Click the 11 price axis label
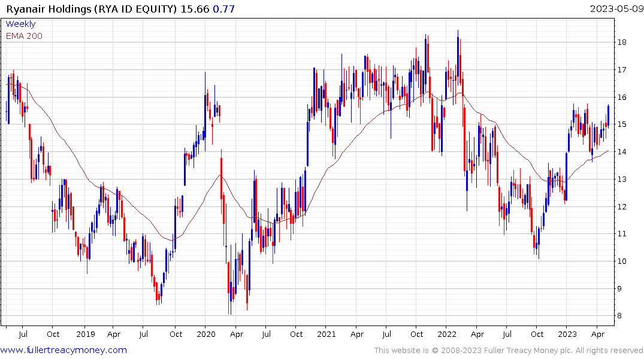 click(x=622, y=234)
